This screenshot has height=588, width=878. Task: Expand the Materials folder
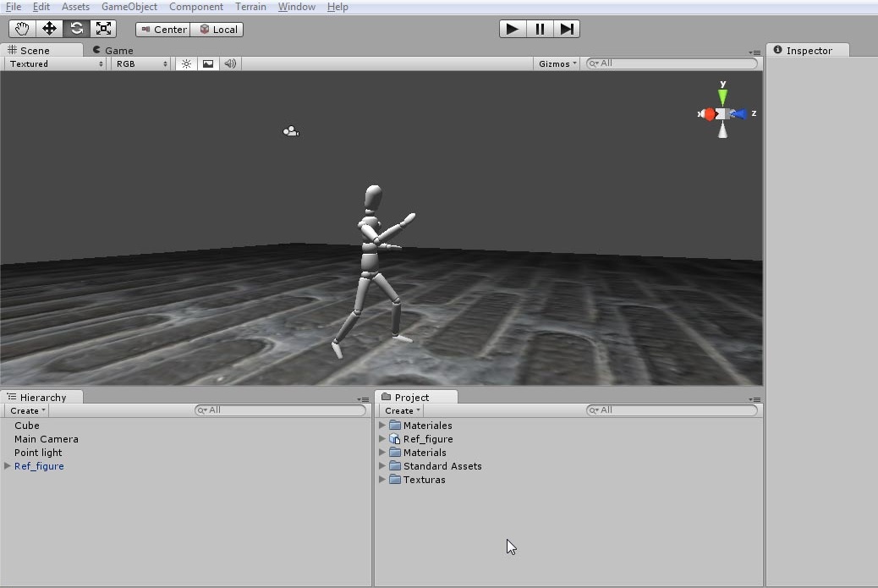pos(381,452)
